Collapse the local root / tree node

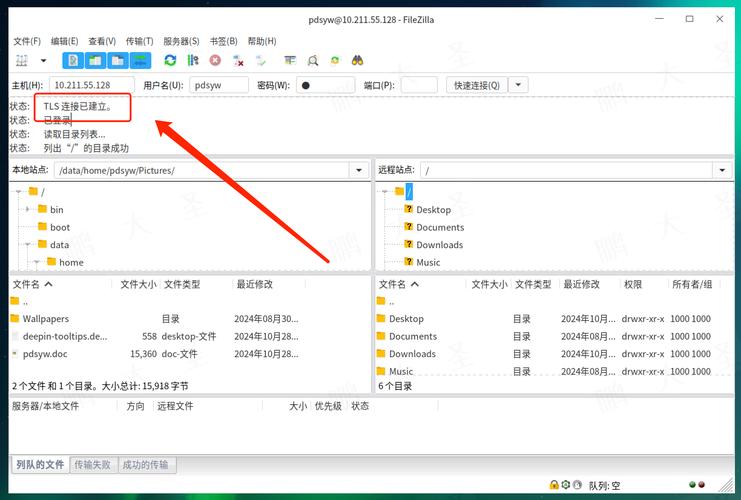click(19, 191)
